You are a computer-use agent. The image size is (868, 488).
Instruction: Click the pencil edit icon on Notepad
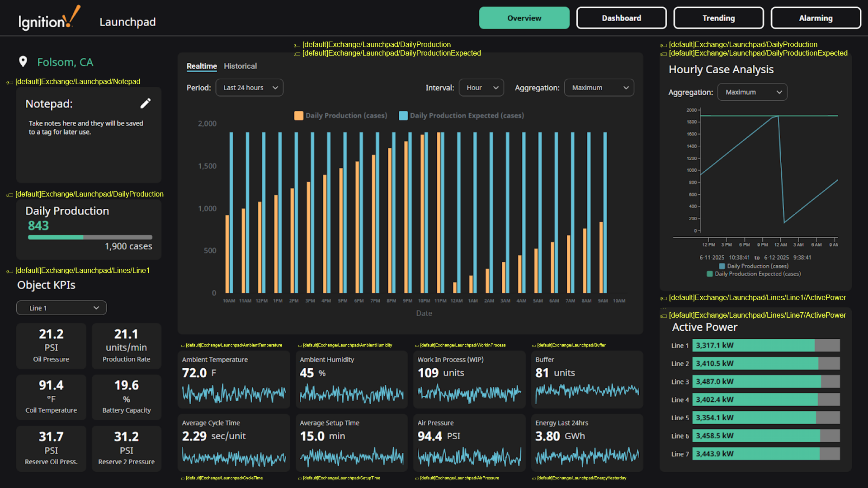tap(145, 103)
